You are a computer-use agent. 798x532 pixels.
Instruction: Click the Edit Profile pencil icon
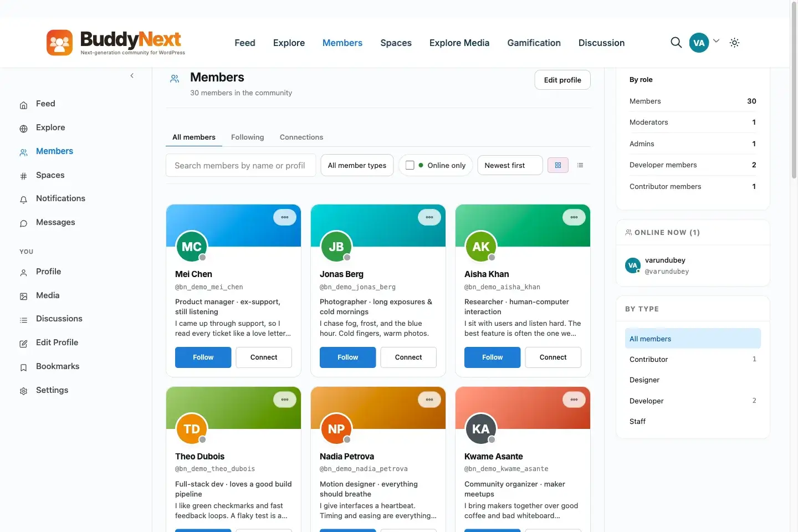point(23,344)
